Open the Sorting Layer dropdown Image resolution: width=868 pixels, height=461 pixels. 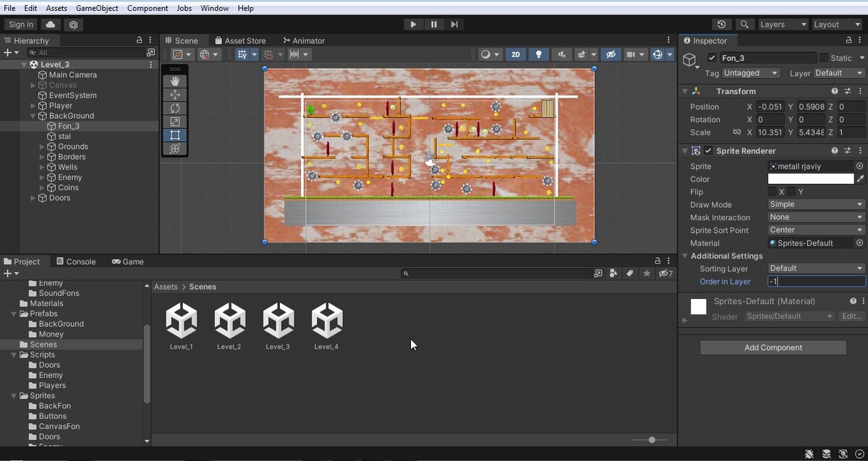(x=816, y=268)
